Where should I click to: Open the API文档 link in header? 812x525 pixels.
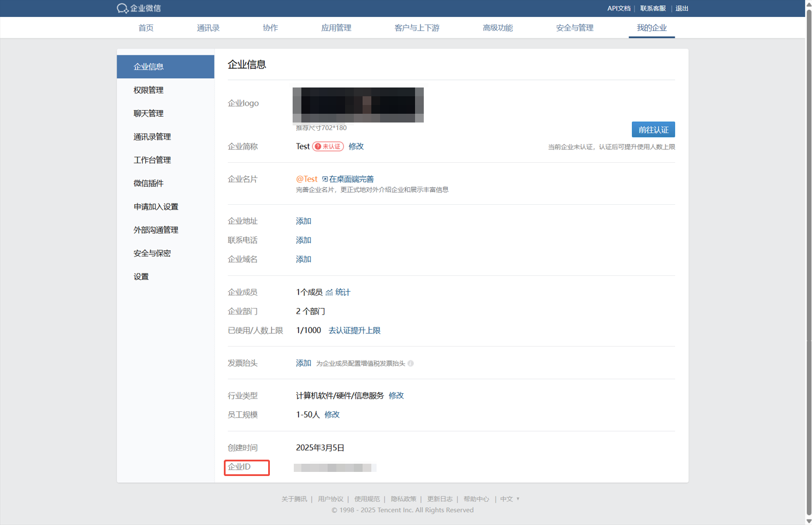coord(618,8)
